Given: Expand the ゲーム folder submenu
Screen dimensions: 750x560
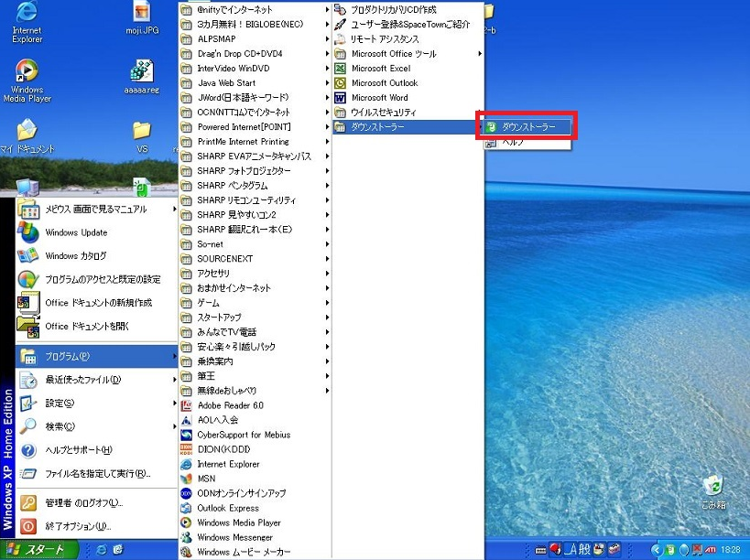Looking at the screenshot, I should point(208,303).
